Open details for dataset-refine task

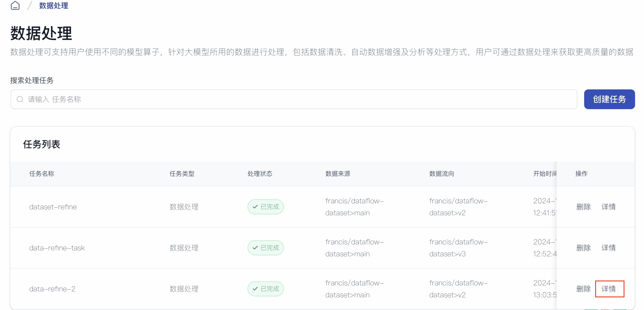(608, 207)
